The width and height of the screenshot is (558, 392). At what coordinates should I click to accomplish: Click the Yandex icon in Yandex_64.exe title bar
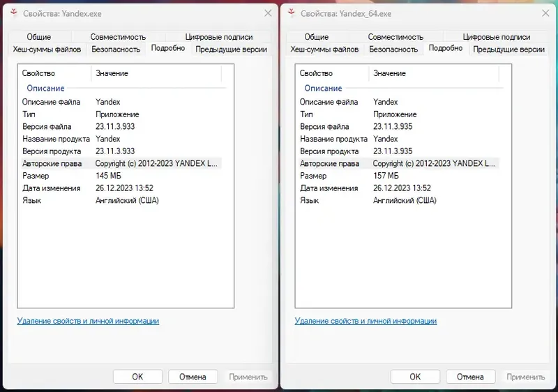tap(290, 13)
